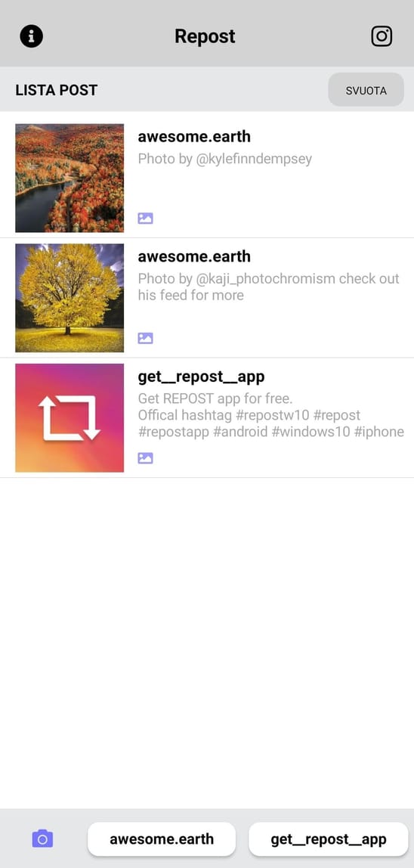Tap caption "Get REPOST app for free."
The height and width of the screenshot is (868, 414).
click(215, 398)
